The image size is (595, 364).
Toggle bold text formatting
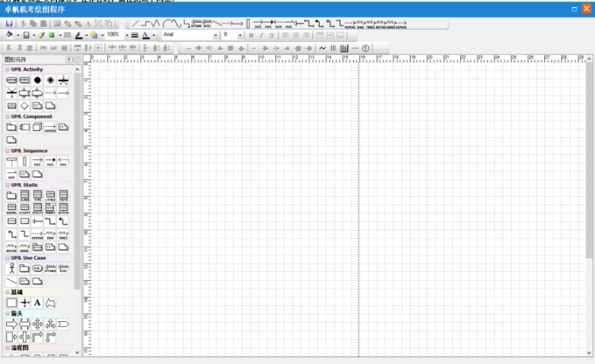(x=251, y=36)
